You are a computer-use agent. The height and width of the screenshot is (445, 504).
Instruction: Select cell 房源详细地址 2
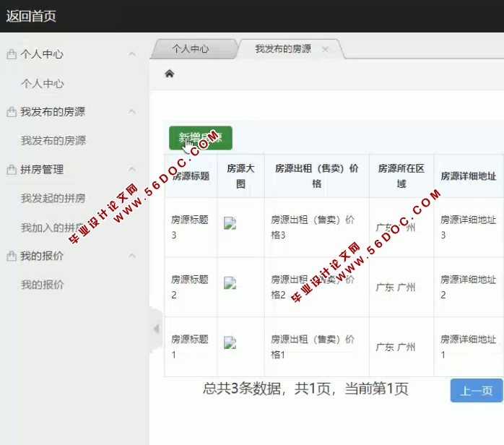pyautogui.click(x=468, y=287)
